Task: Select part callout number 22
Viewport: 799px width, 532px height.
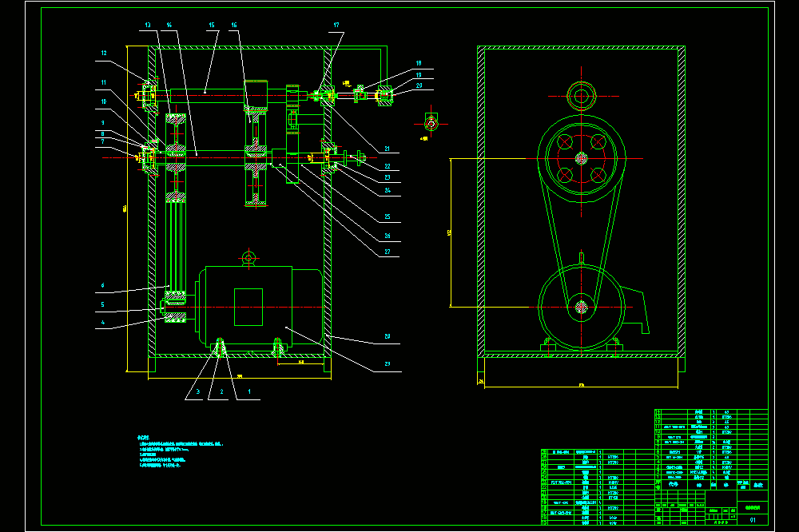Action: [388, 166]
